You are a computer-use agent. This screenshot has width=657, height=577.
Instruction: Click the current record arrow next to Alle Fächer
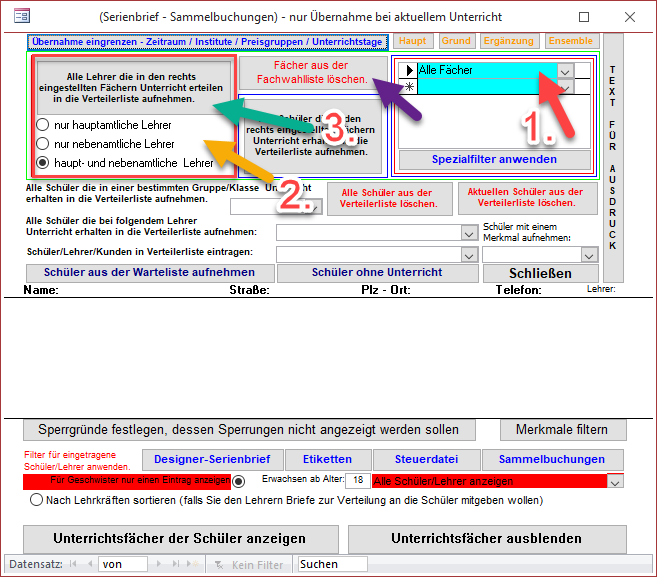point(408,71)
